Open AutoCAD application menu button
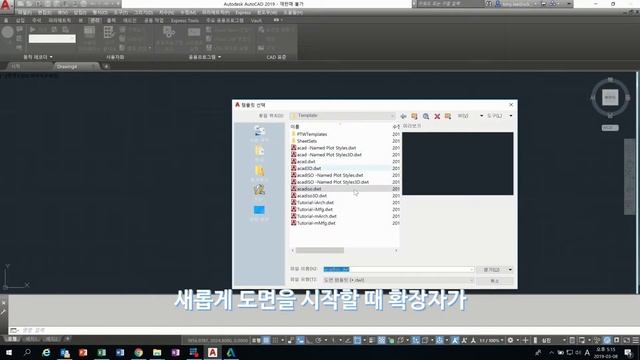The height and width of the screenshot is (360, 640). pos(5,5)
